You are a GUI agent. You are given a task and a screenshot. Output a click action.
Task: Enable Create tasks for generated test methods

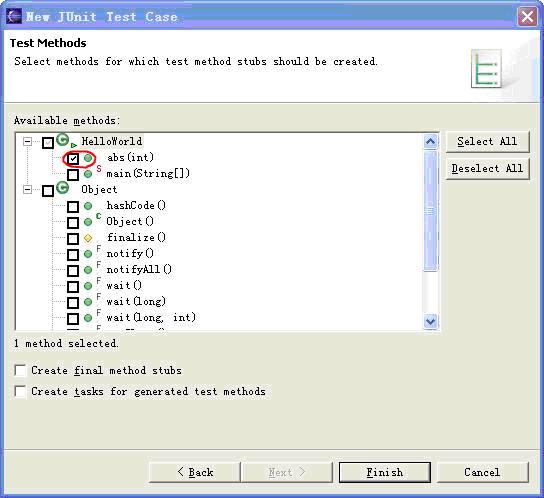[20, 391]
